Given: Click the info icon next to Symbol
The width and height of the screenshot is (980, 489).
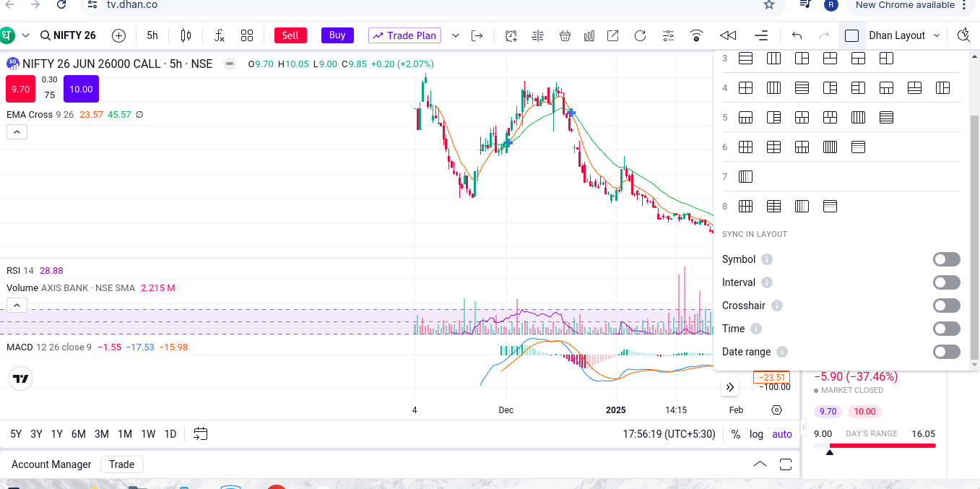Looking at the screenshot, I should click(x=767, y=259).
